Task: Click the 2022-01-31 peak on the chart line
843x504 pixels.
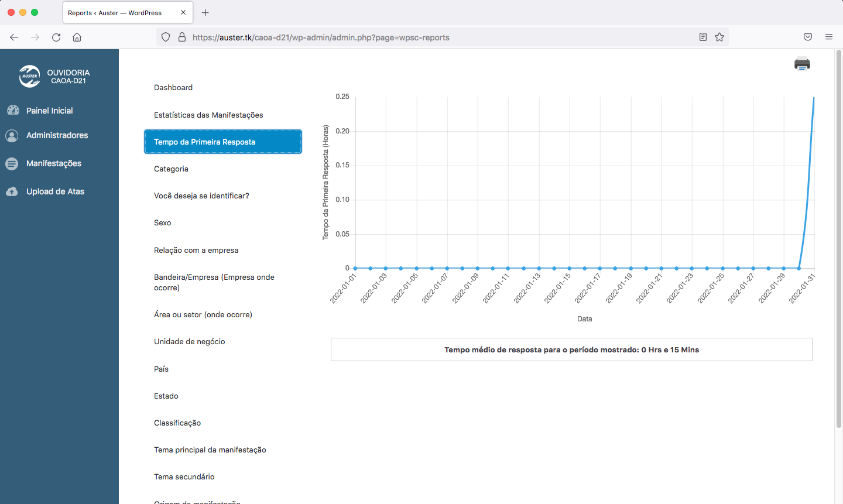Action: coord(814,98)
